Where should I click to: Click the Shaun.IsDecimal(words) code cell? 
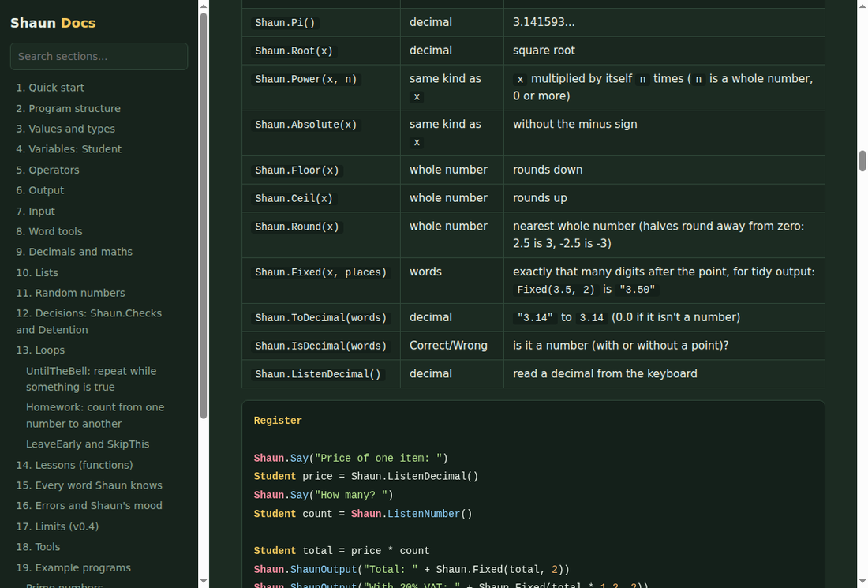coord(320,346)
